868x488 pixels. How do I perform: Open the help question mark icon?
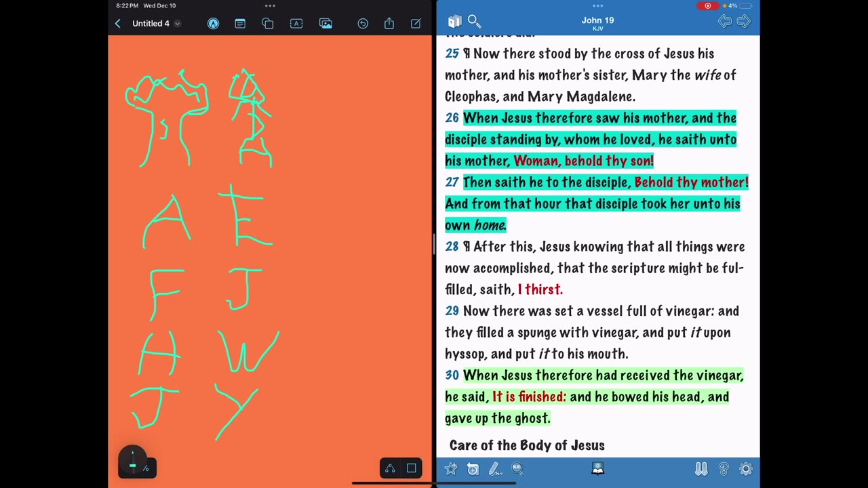pyautogui.click(x=724, y=469)
